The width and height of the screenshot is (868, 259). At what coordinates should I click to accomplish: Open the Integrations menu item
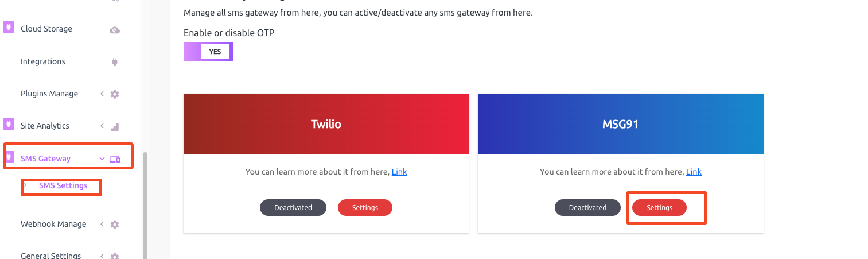[x=43, y=61]
